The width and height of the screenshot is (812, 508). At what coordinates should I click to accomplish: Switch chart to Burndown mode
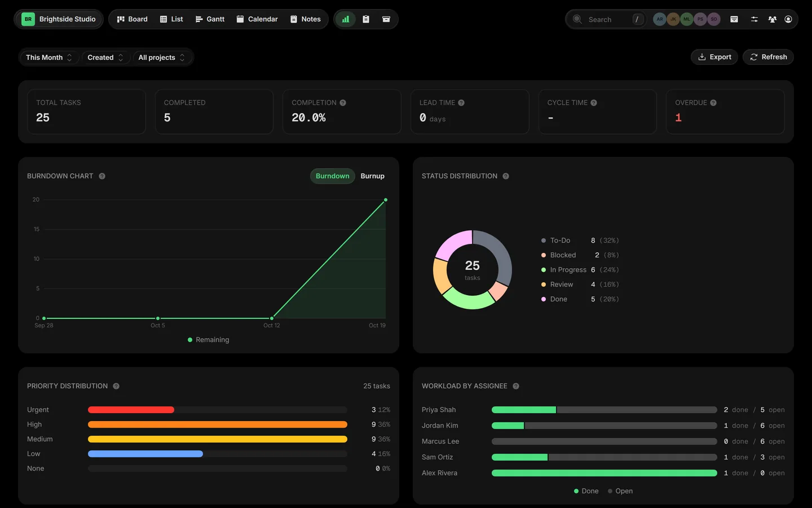click(x=333, y=176)
